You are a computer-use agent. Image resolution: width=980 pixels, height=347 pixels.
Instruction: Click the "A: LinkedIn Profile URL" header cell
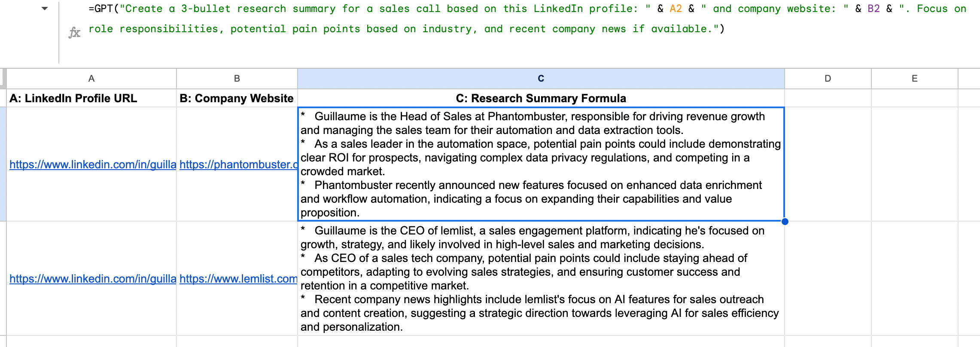click(91, 98)
